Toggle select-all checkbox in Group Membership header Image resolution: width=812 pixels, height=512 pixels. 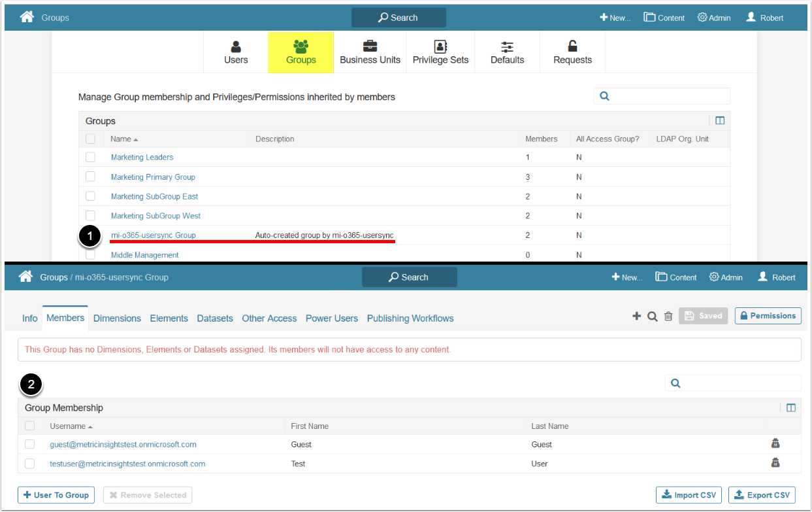pos(29,426)
